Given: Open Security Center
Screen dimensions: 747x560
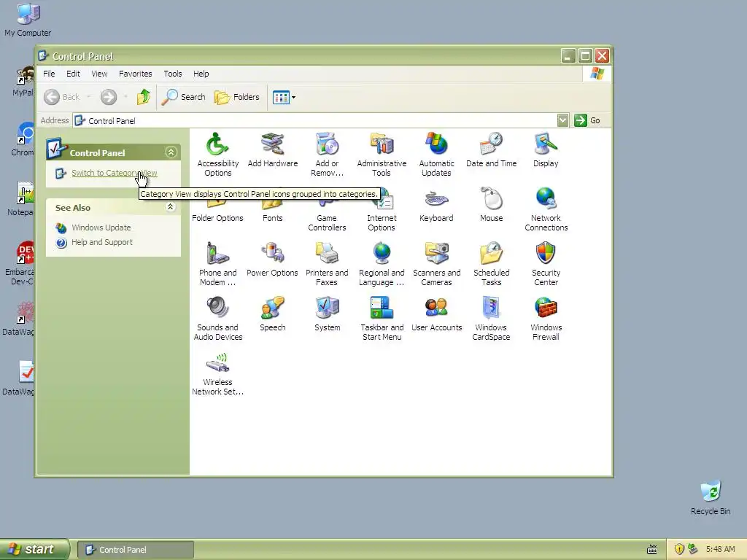Looking at the screenshot, I should (546, 264).
